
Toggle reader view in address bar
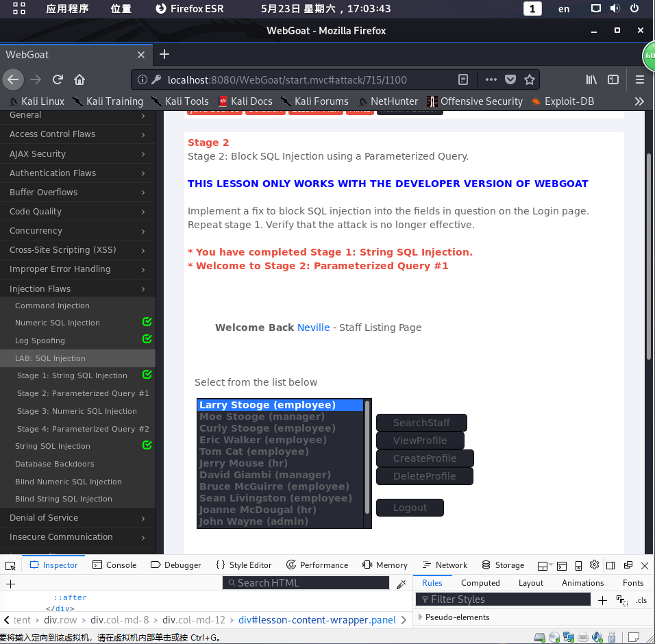click(463, 79)
